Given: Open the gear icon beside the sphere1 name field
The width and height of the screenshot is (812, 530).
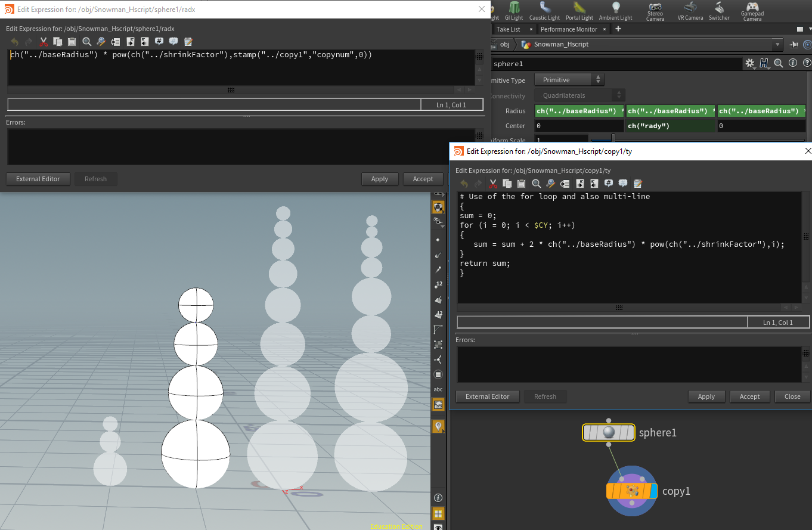Looking at the screenshot, I should (x=750, y=63).
